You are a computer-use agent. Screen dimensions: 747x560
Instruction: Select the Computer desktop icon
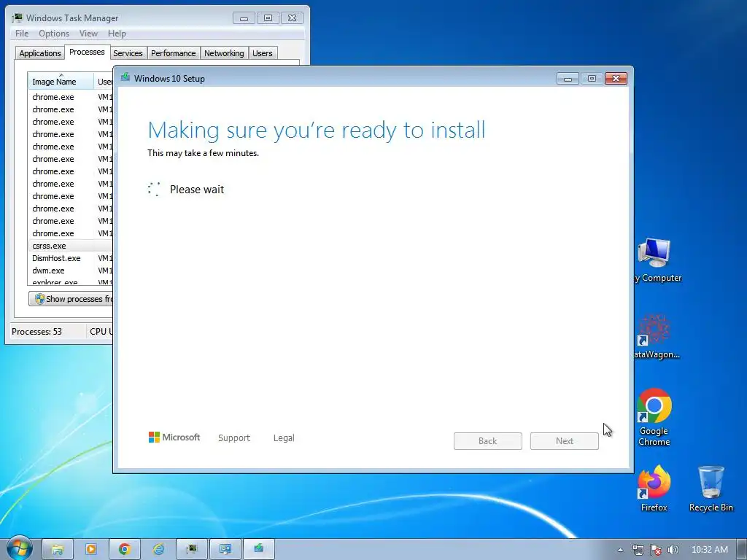[657, 260]
